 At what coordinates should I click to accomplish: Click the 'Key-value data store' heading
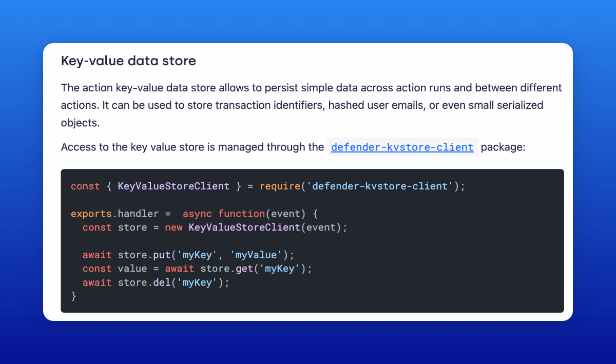pos(128,61)
